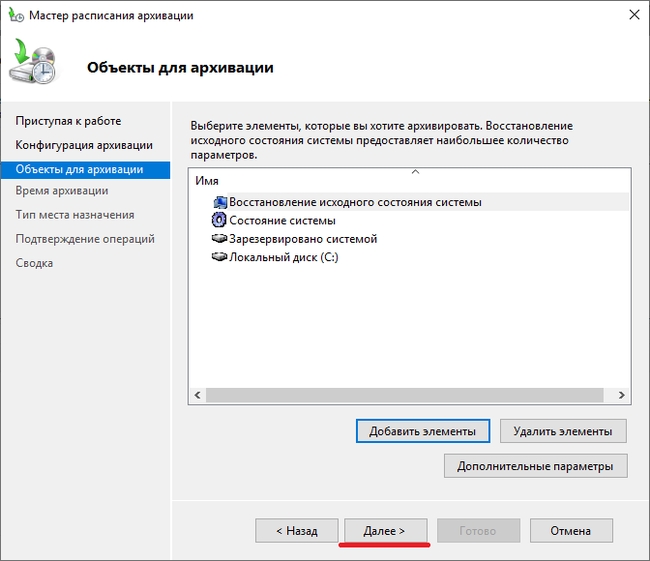The height and width of the screenshot is (561, 650).
Task: Open Дополнительные параметры settings
Action: [535, 466]
